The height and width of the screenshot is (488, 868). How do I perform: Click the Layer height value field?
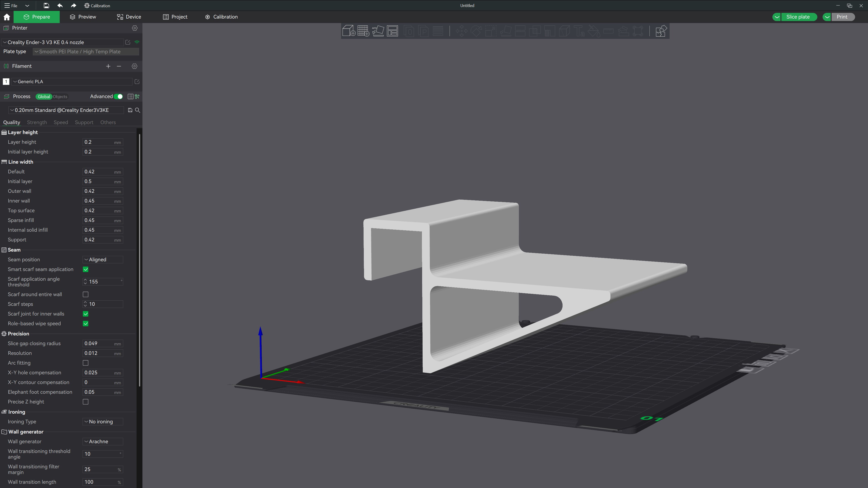point(98,142)
